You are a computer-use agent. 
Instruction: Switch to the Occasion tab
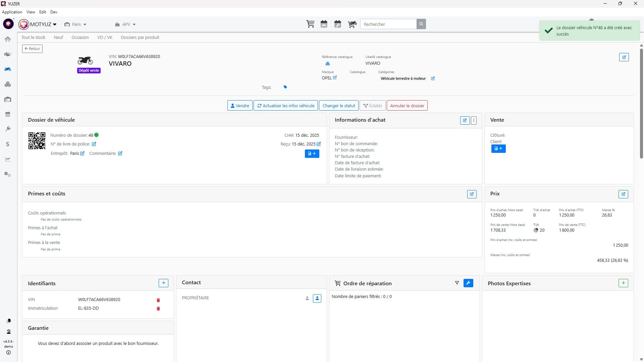(80, 38)
